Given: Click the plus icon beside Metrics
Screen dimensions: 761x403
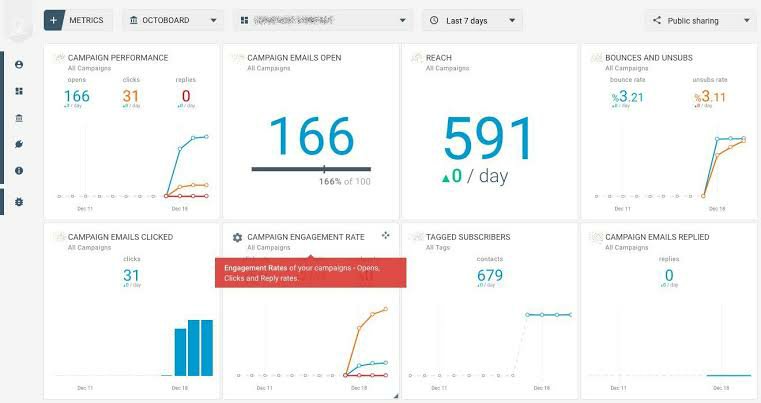Looking at the screenshot, I should coord(54,20).
